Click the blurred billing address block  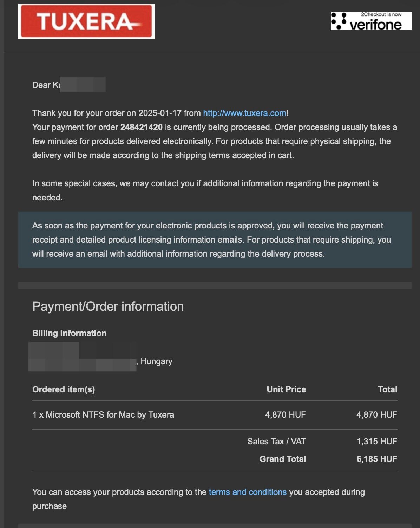pyautogui.click(x=82, y=357)
